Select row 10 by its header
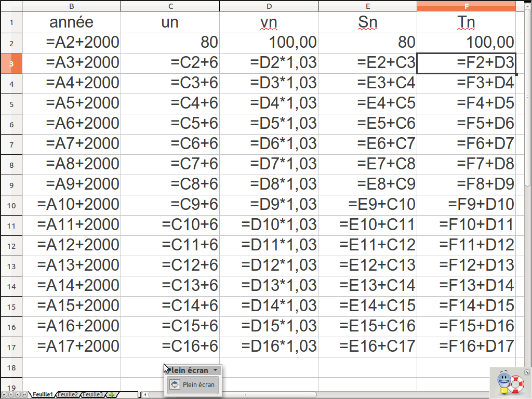This screenshot has width=532, height=399. (11, 205)
